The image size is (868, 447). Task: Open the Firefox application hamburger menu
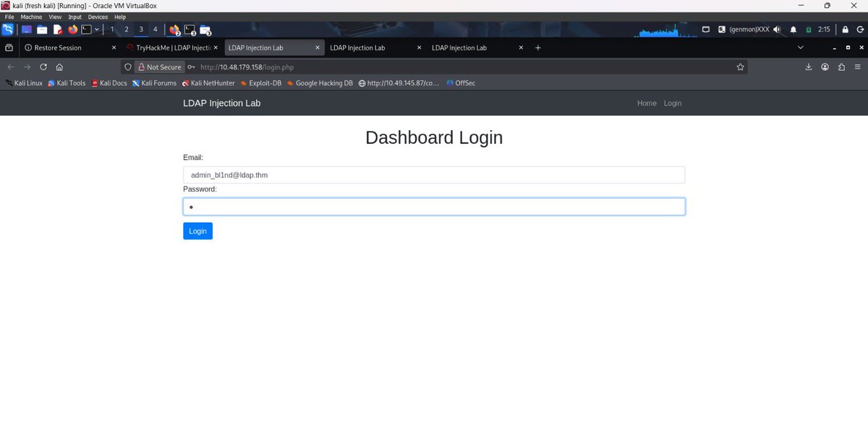(857, 67)
